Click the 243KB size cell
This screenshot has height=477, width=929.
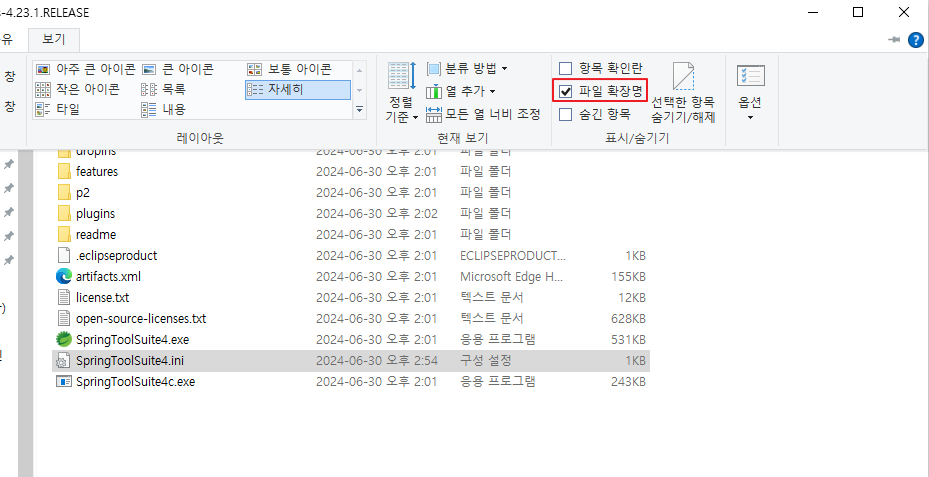tap(628, 382)
